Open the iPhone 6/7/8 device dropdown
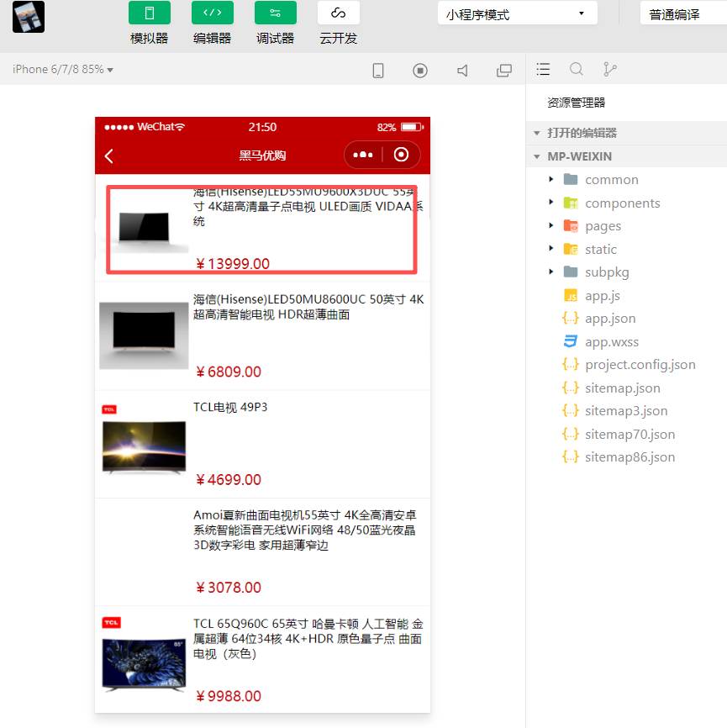Image resolution: width=727 pixels, height=728 pixels. coord(63,69)
